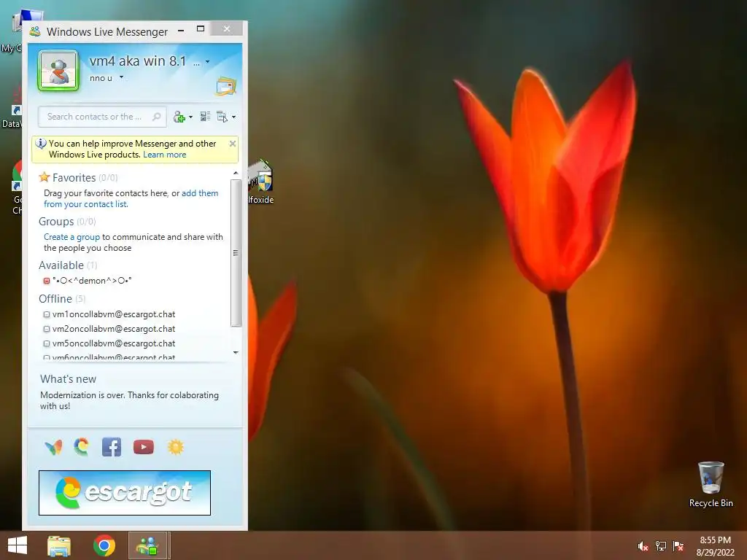The width and height of the screenshot is (747, 560).
Task: Click the contact list layout icon
Action: click(205, 117)
